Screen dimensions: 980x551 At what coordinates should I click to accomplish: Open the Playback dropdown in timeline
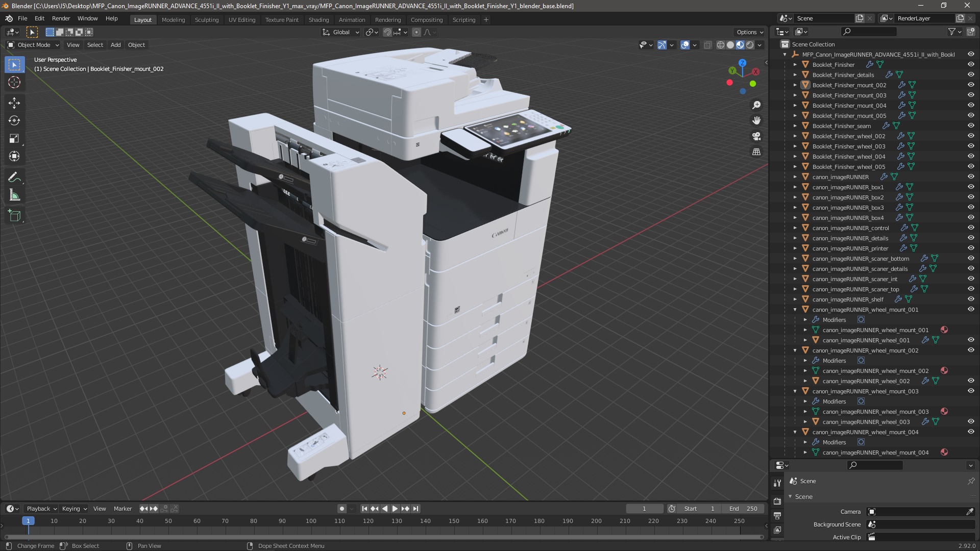click(x=41, y=509)
